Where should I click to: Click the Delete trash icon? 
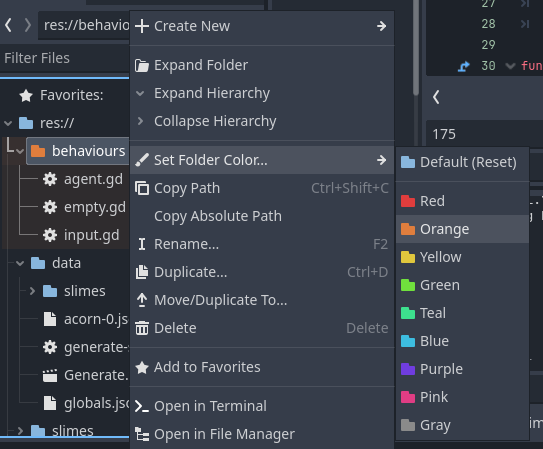point(142,328)
